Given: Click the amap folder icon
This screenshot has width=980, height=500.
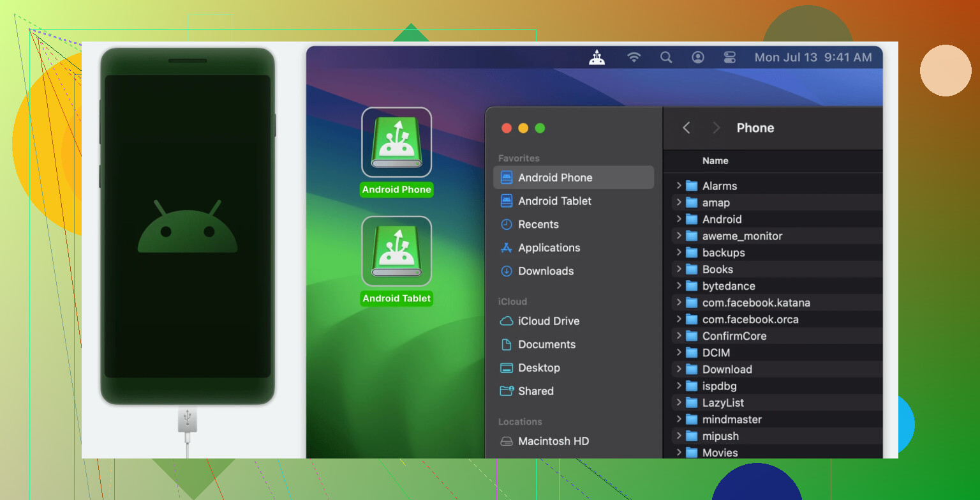Looking at the screenshot, I should coord(692,202).
